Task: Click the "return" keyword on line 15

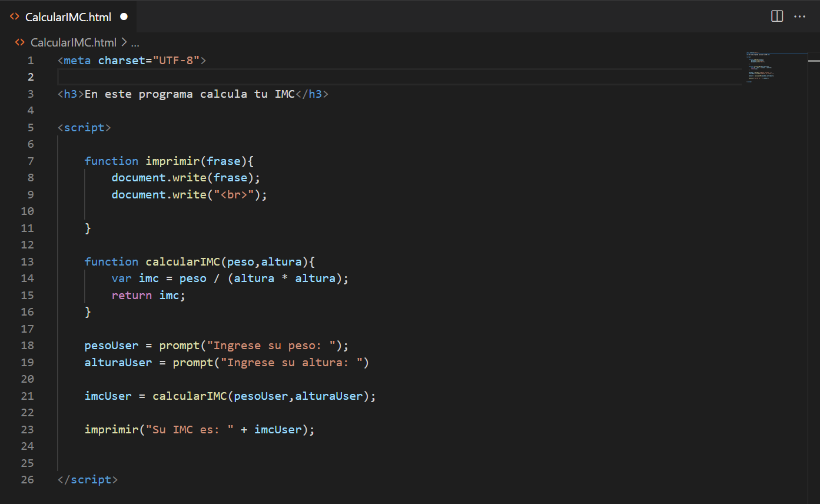Action: tap(132, 295)
